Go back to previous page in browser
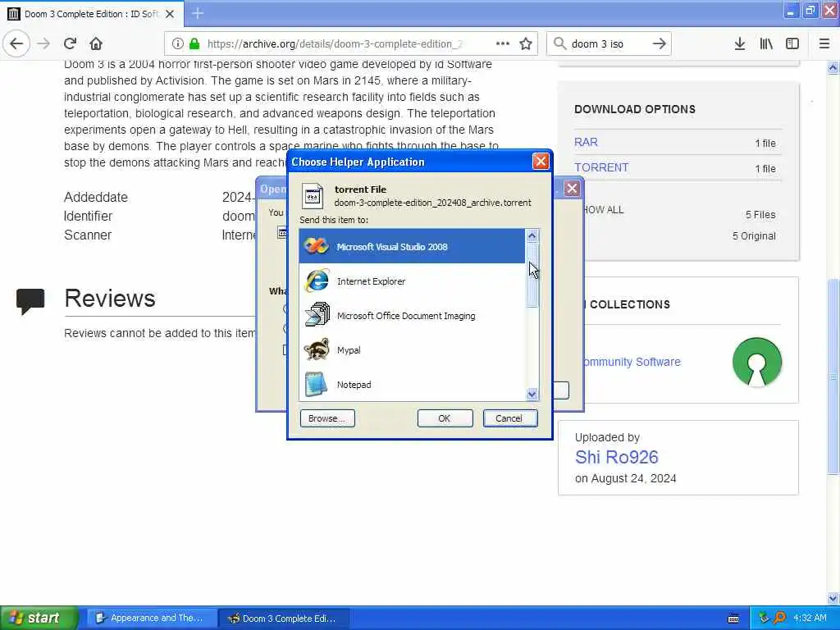 (x=16, y=44)
